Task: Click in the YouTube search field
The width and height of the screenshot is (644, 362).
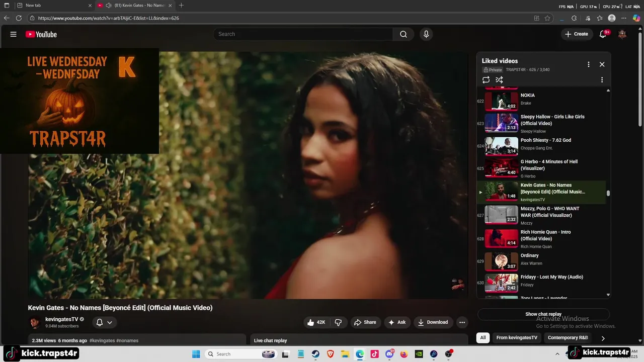Action: click(303, 34)
